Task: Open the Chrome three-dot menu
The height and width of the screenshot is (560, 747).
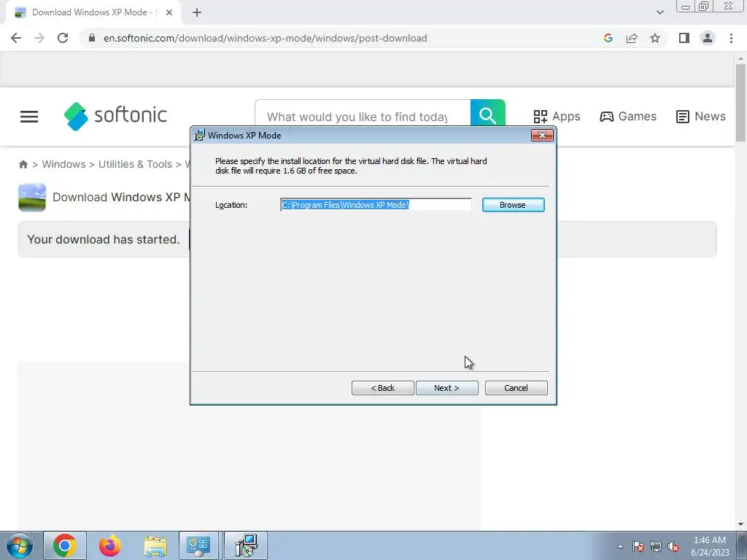Action: tap(731, 38)
